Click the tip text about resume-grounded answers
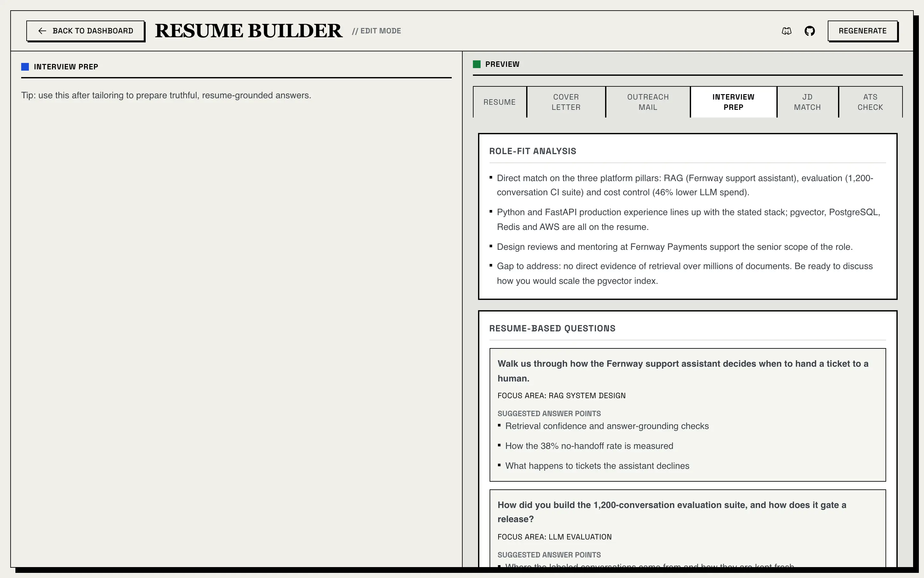The width and height of the screenshot is (924, 578). 166,96
